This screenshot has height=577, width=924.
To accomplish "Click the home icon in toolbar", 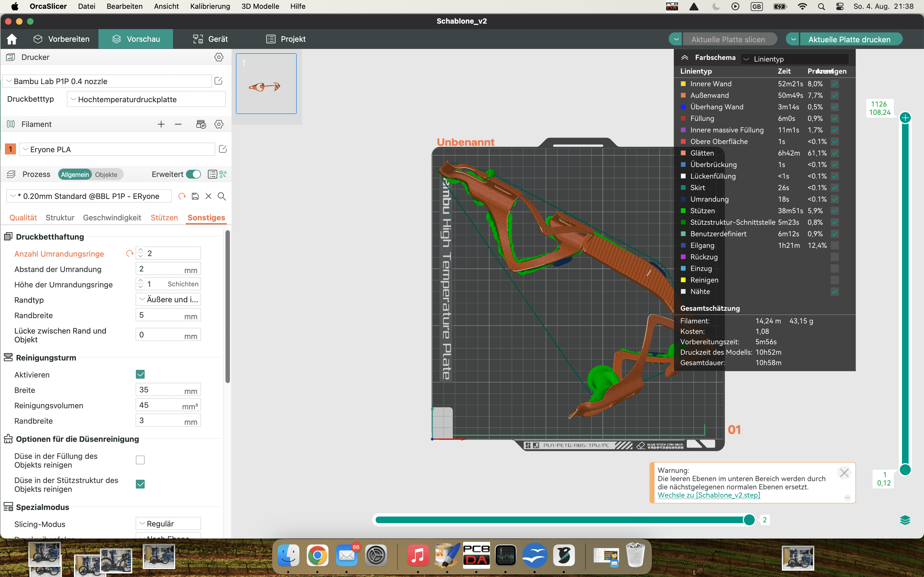I will pyautogui.click(x=12, y=39).
